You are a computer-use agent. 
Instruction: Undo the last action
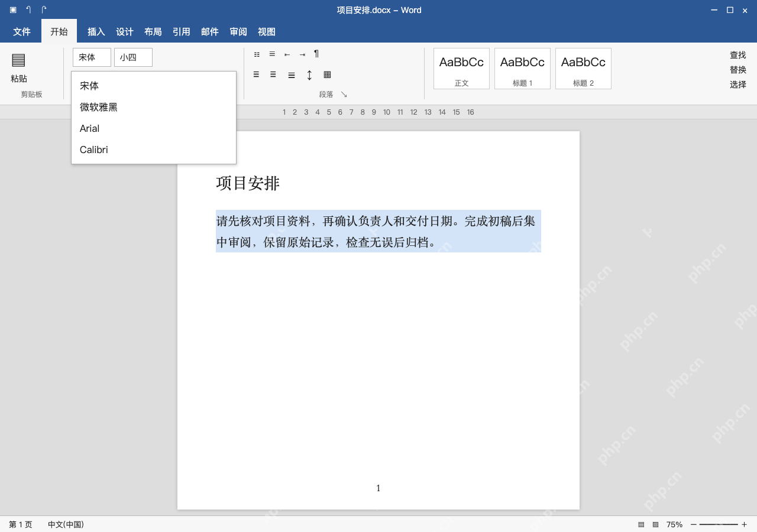pos(28,10)
